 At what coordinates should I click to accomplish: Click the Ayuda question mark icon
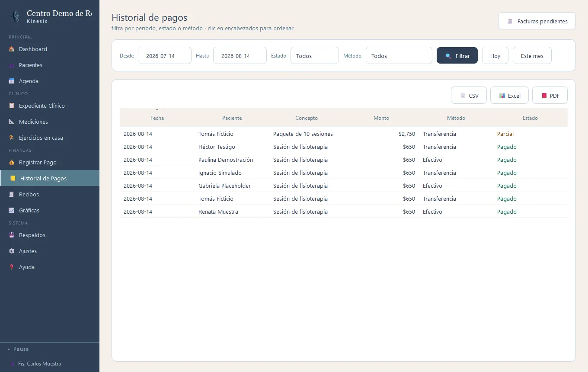coord(12,267)
